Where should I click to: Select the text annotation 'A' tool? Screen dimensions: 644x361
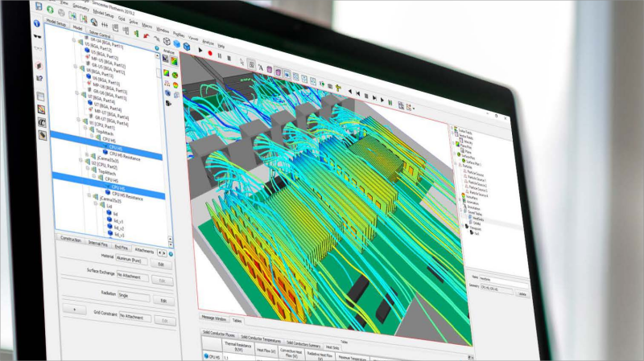(x=260, y=68)
